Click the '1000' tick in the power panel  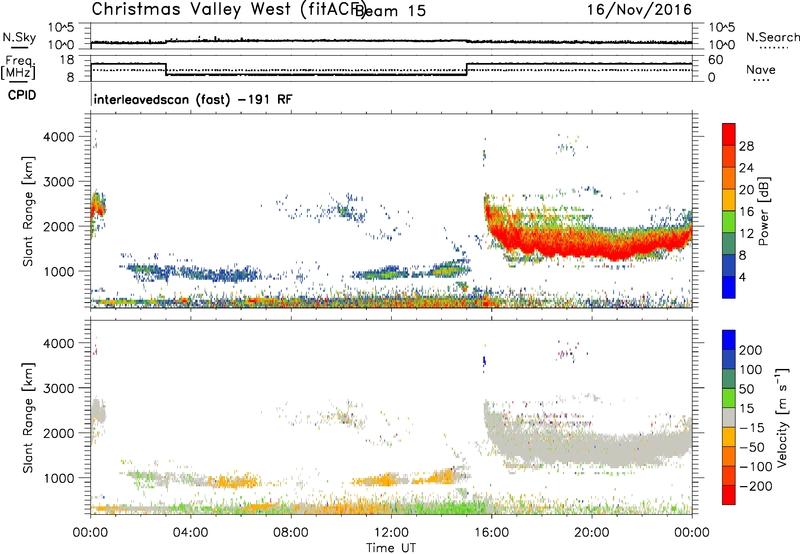[59, 271]
